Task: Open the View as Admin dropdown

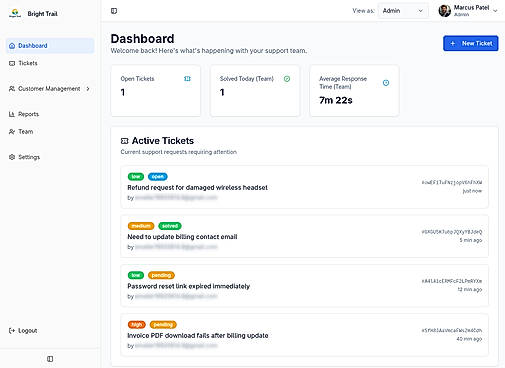Action: 403,11
